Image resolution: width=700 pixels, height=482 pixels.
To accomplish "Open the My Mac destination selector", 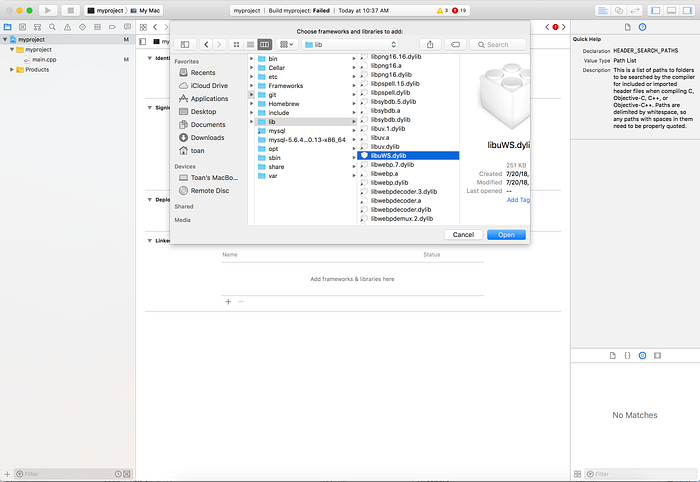I will (146, 10).
